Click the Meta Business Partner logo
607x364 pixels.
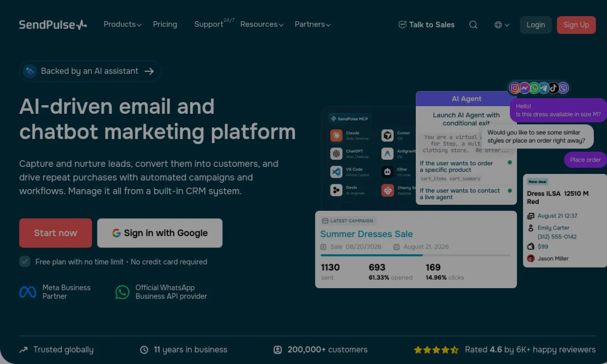pyautogui.click(x=28, y=292)
